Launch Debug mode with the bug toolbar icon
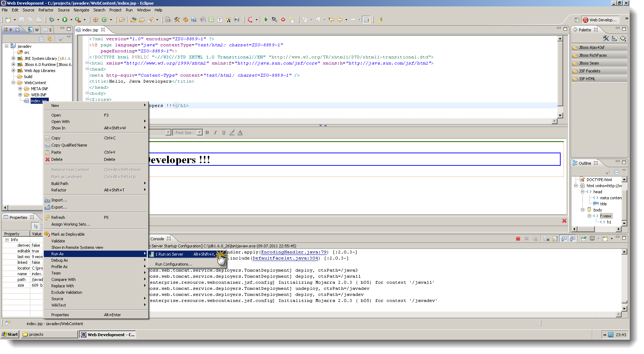This screenshot has height=354, width=644. pyautogui.click(x=51, y=20)
